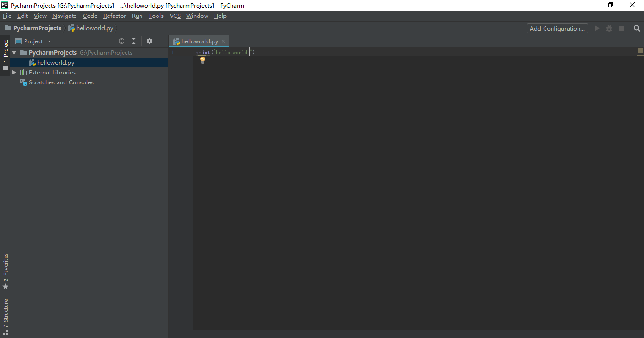
Task: Open the Run menu
Action: [137, 16]
